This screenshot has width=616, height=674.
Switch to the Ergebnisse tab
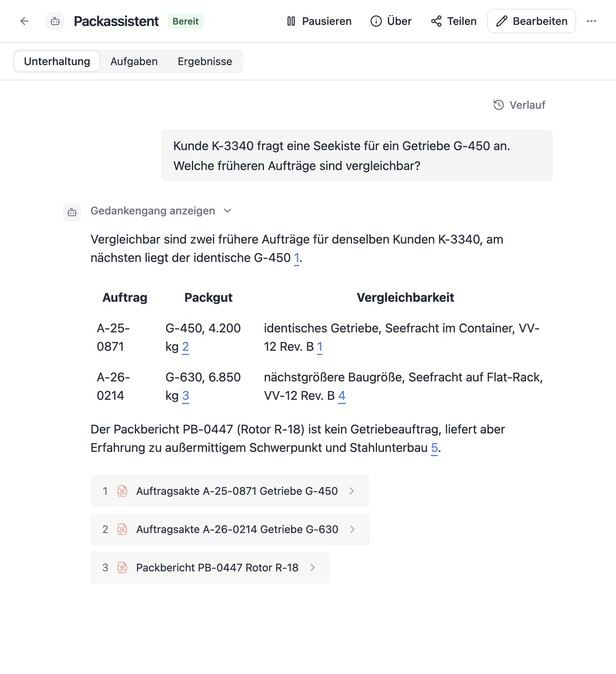coord(205,61)
